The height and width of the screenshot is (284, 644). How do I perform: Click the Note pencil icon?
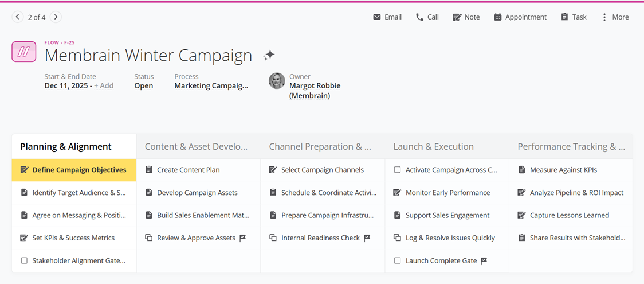coord(457,17)
